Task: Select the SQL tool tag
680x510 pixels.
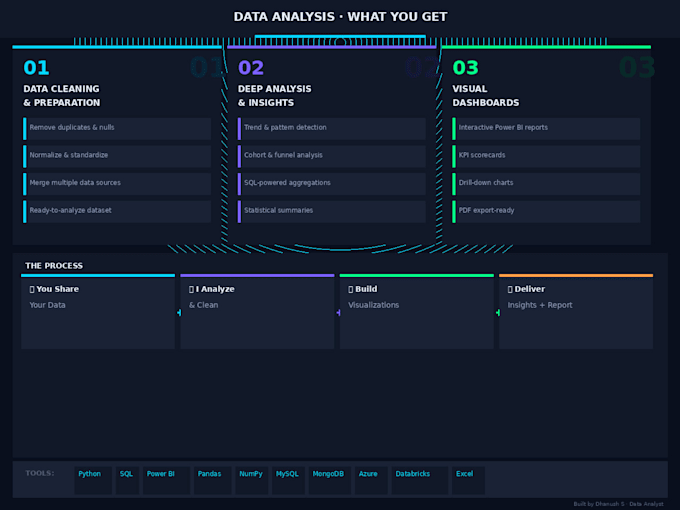Action: (x=127, y=480)
